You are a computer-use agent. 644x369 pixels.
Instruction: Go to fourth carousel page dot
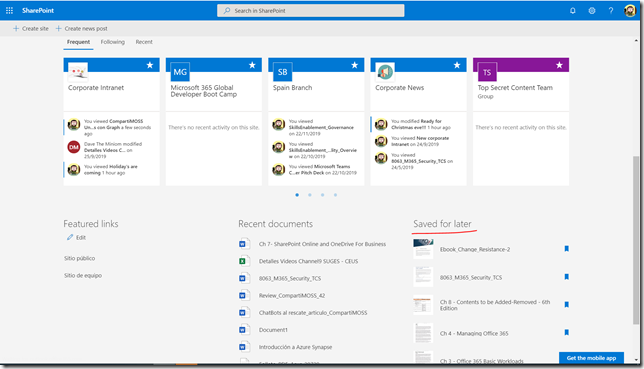(x=335, y=195)
